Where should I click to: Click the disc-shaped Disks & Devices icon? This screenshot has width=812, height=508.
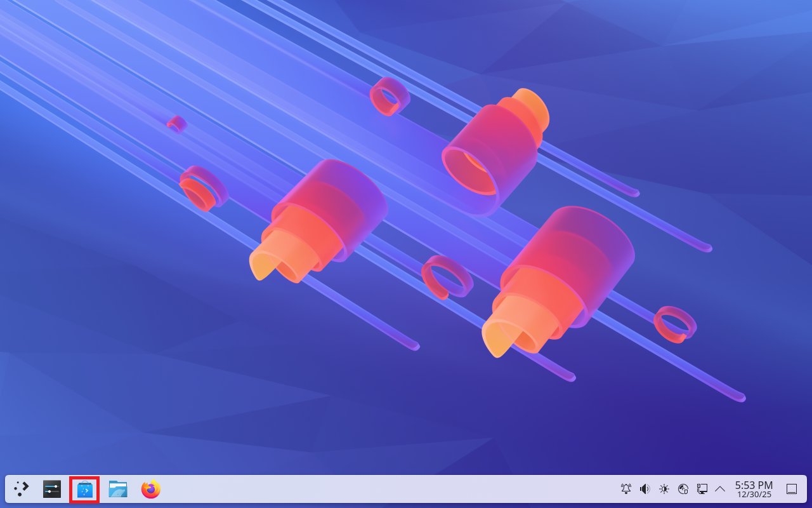point(683,489)
